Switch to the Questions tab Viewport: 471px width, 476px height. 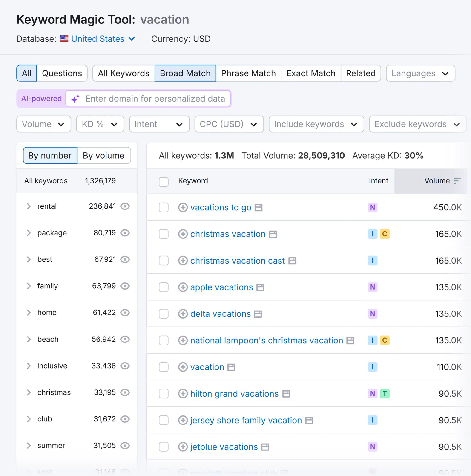pos(62,73)
